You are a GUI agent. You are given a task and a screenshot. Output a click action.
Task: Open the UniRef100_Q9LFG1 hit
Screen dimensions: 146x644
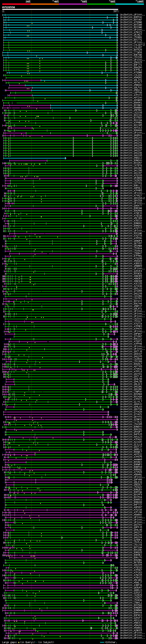pyautogui.click(x=131, y=87)
